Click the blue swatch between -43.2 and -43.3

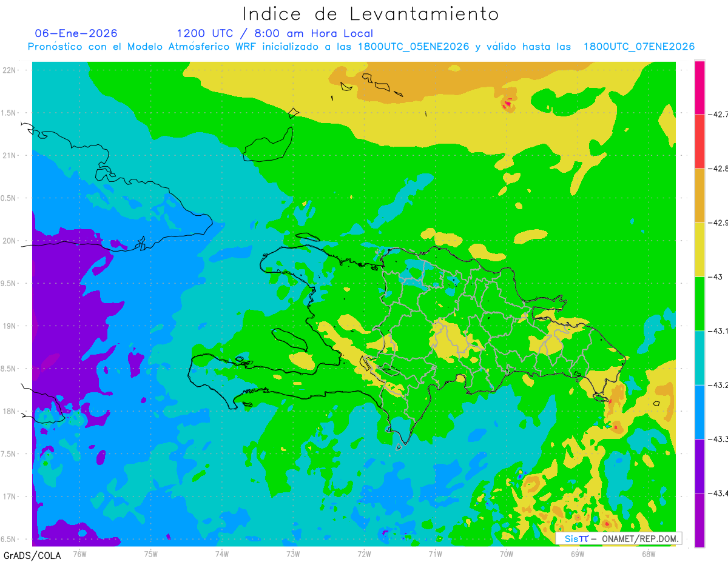tap(699, 412)
